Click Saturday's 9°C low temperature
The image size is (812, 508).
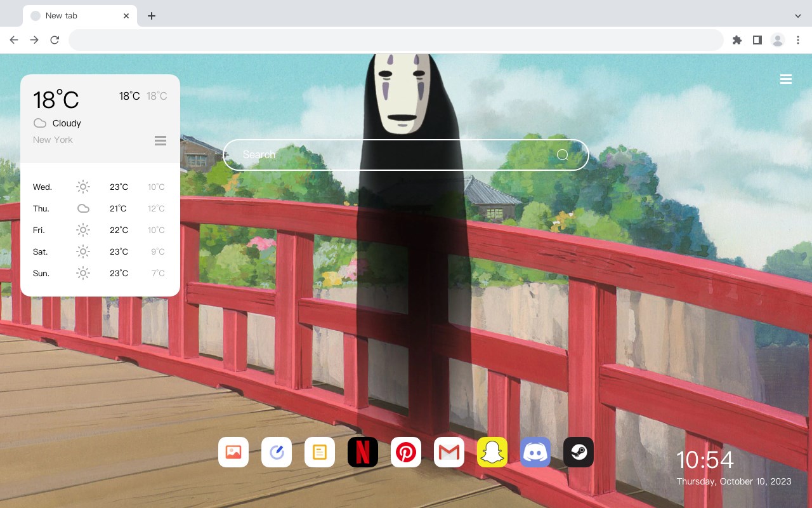(158, 252)
